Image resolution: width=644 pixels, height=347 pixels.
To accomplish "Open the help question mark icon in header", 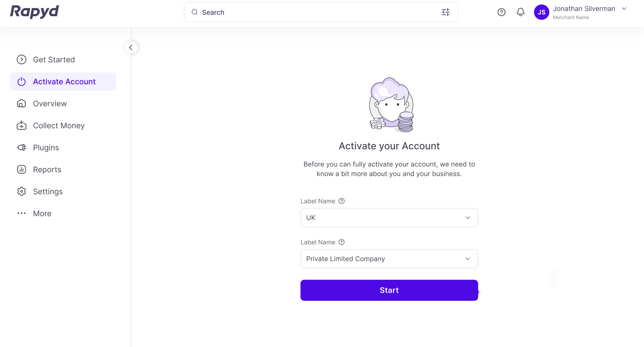I will coord(501,12).
